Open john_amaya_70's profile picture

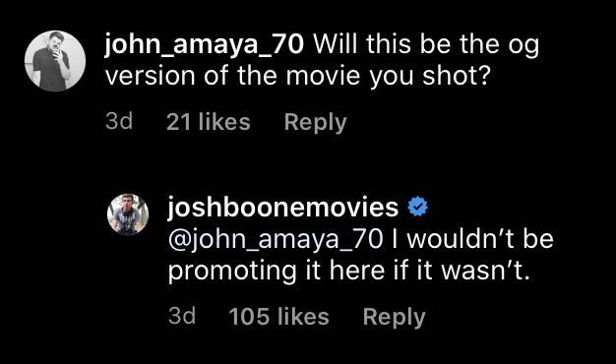coord(55,61)
